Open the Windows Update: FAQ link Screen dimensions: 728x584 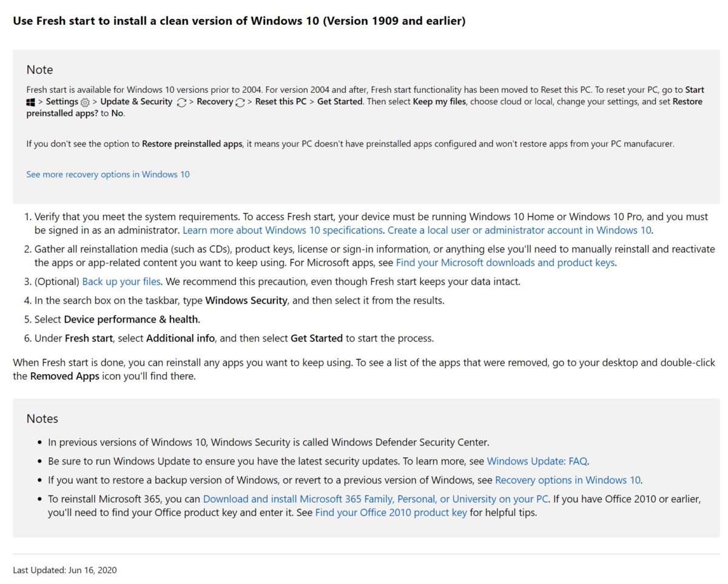point(538,461)
